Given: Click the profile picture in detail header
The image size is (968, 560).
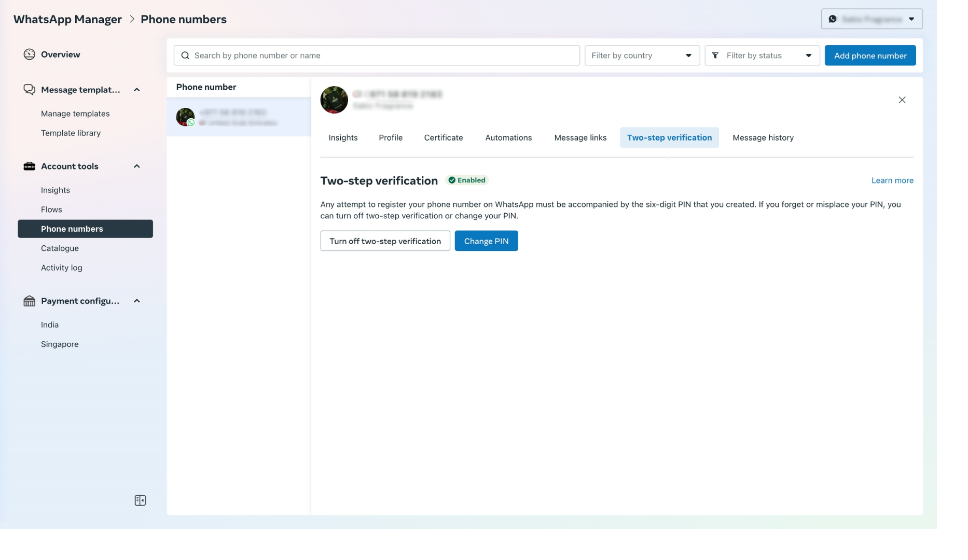Looking at the screenshot, I should pos(334,100).
